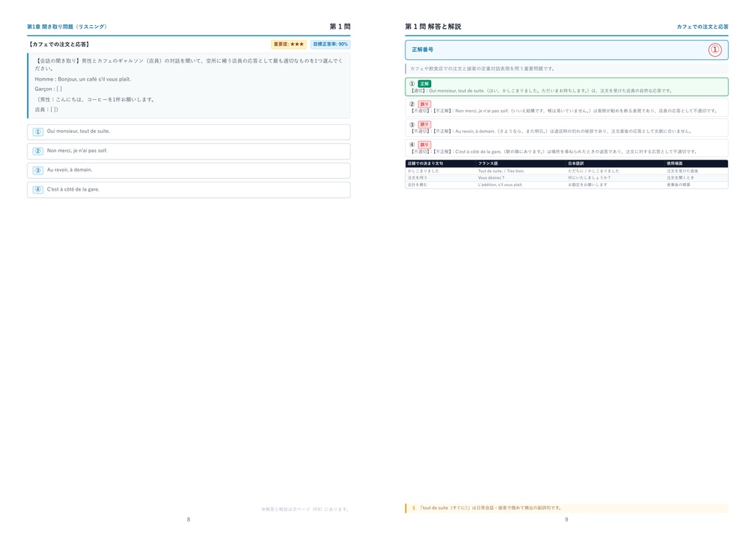756x535 pixels.
Task: Click the "日本語訳" table header
Action: tap(576, 163)
